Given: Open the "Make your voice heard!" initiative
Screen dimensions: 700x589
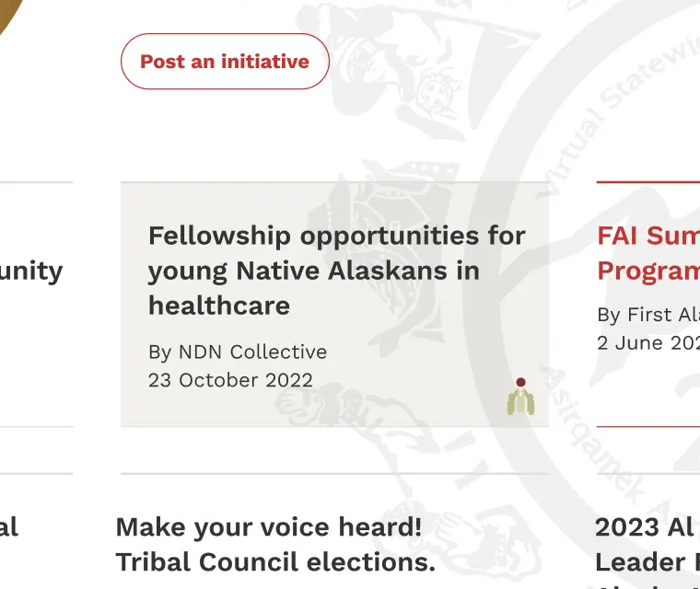Looking at the screenshot, I should [269, 527].
